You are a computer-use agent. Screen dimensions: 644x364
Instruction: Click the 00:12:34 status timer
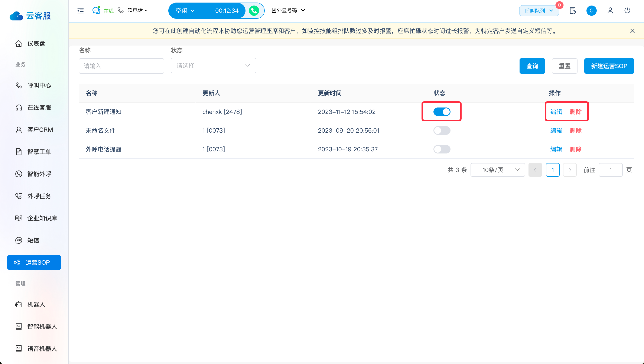click(x=227, y=10)
